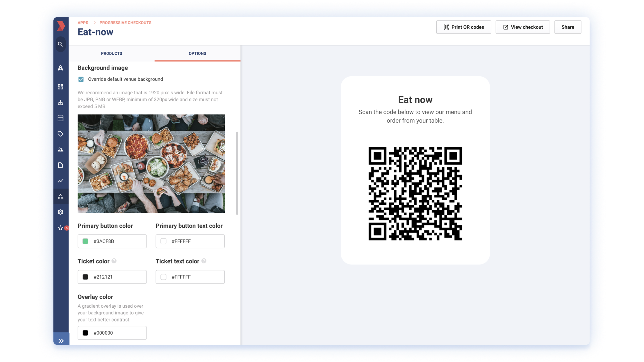Click the white Ticket text color swatch
644x362 pixels.
coord(164,277)
